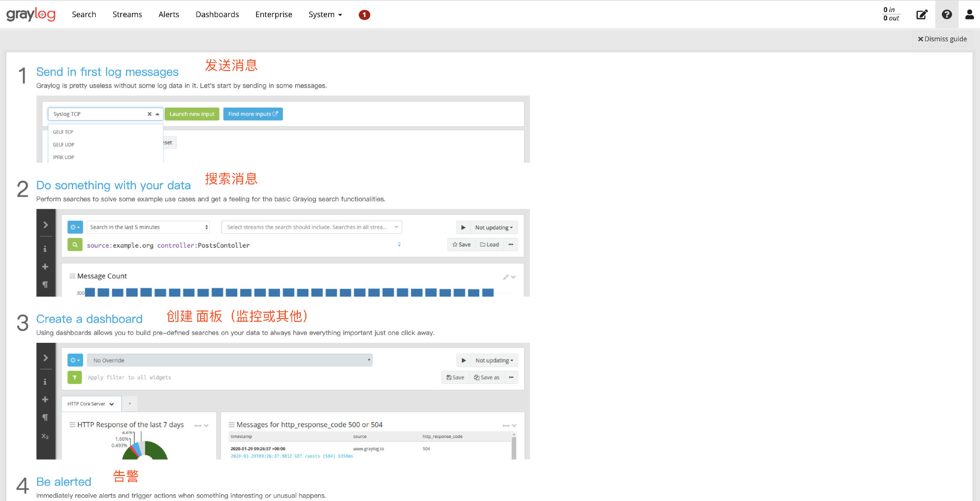
Task: Click the blue clock time-range icon
Action: [75, 227]
